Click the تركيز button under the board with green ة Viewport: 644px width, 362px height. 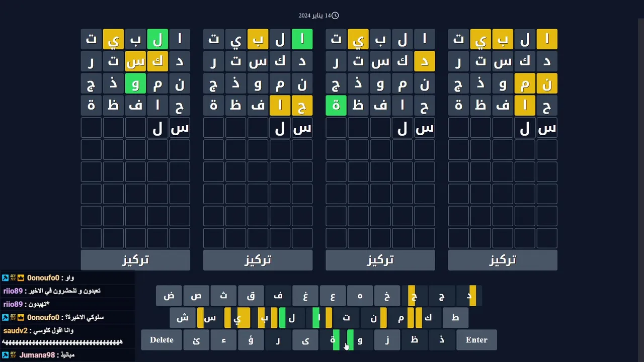pos(380,260)
